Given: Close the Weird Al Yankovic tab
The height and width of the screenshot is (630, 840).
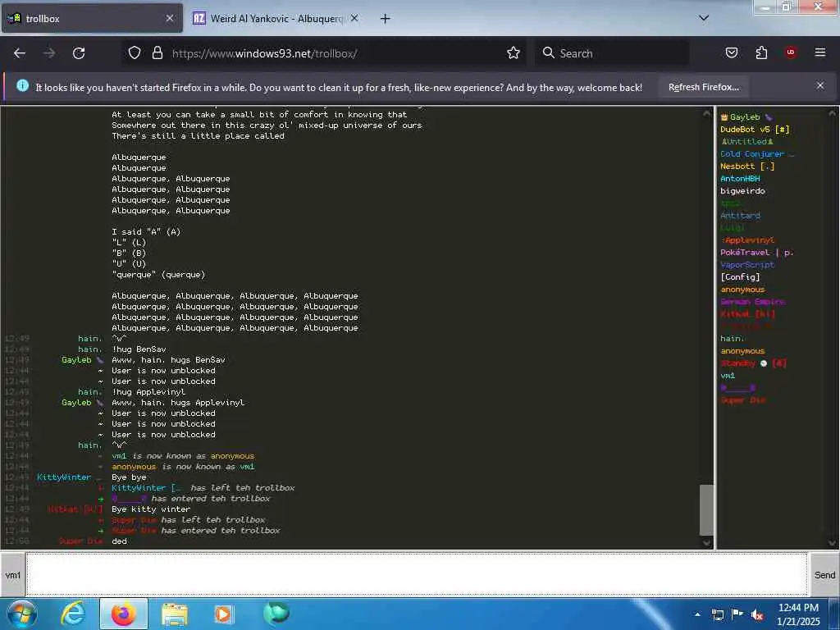Looking at the screenshot, I should (x=354, y=19).
